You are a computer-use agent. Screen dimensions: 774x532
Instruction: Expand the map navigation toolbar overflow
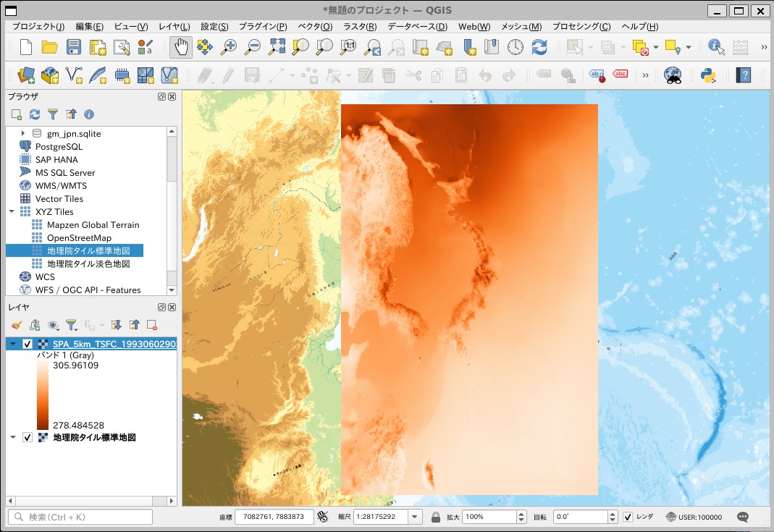[x=764, y=47]
